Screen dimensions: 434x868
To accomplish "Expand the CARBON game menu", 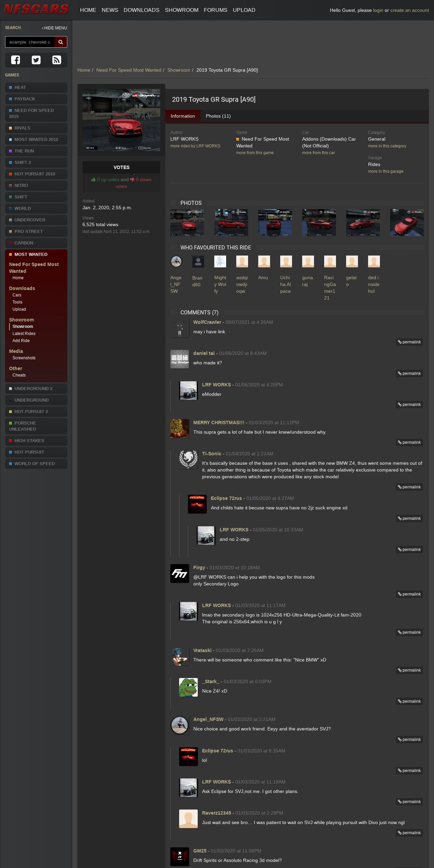I will [x=36, y=243].
